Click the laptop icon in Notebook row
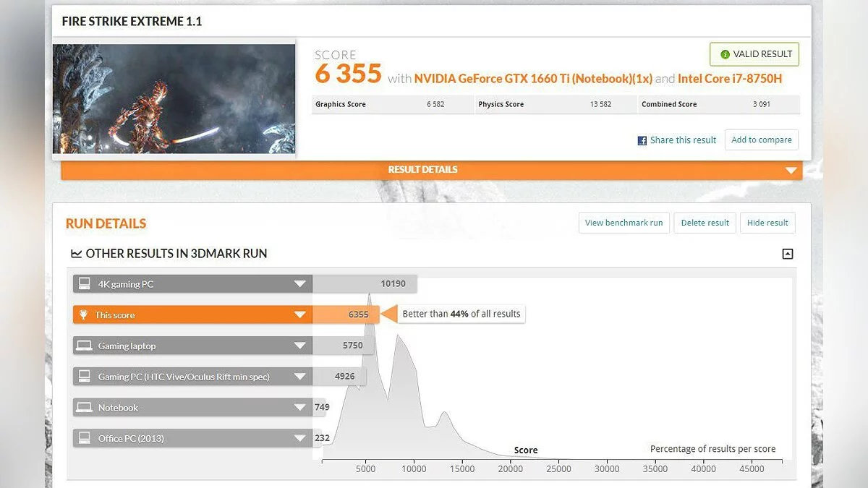The image size is (868, 488). pyautogui.click(x=85, y=408)
